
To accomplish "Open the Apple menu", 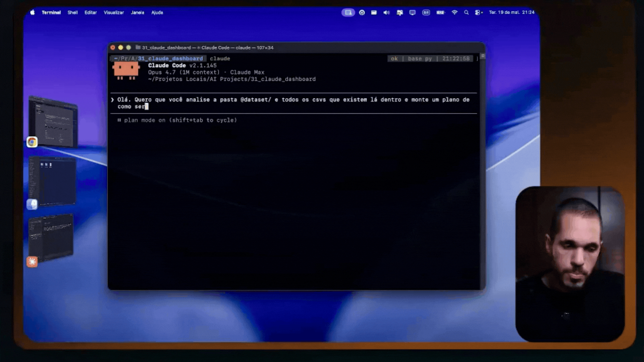I will [x=33, y=12].
